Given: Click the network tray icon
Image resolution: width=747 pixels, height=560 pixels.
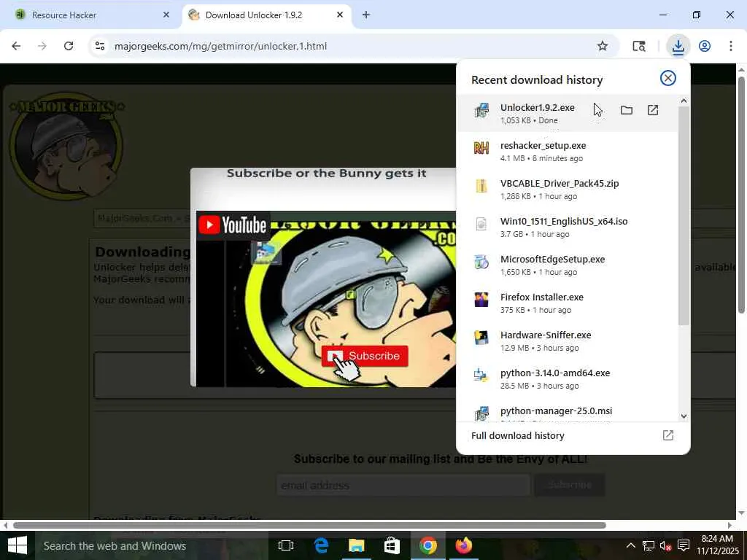Looking at the screenshot, I should (x=648, y=545).
